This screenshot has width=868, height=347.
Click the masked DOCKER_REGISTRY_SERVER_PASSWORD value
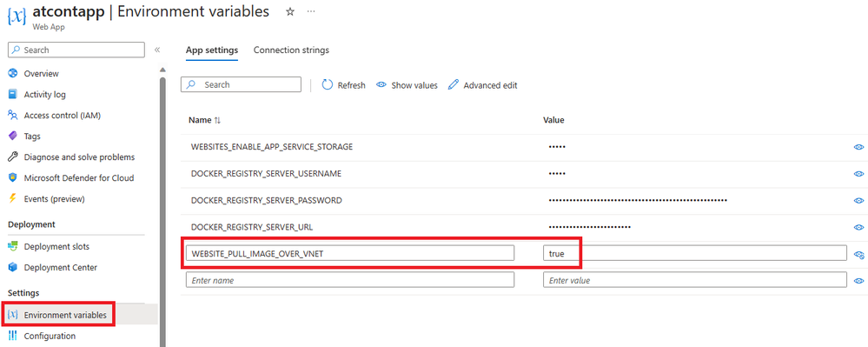coord(638,200)
